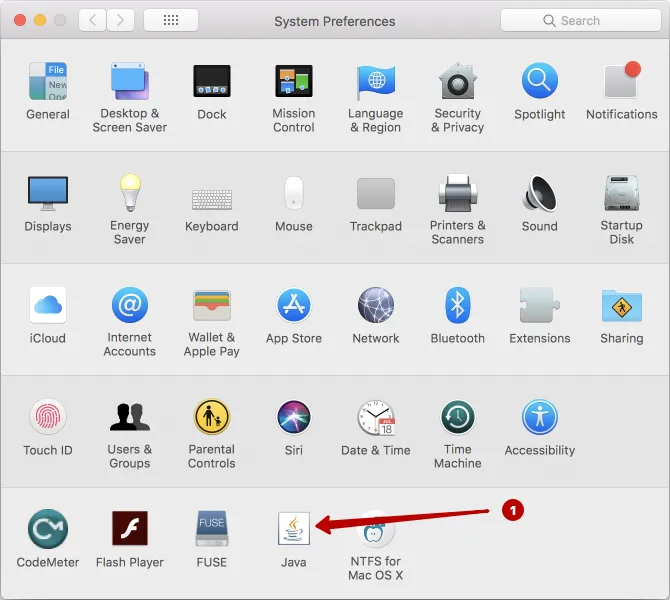Go back with the left arrow button
This screenshot has width=670, height=600.
pos(92,20)
